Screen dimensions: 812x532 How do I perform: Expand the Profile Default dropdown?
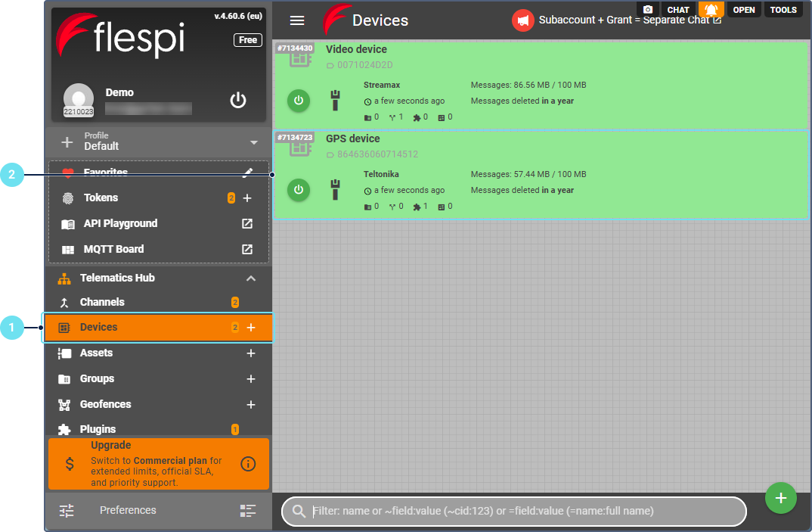[253, 142]
